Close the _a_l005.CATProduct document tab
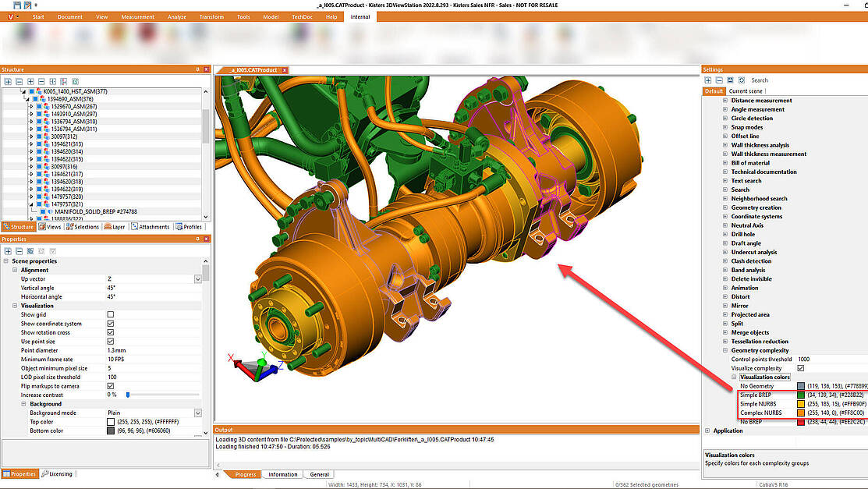 tap(285, 70)
